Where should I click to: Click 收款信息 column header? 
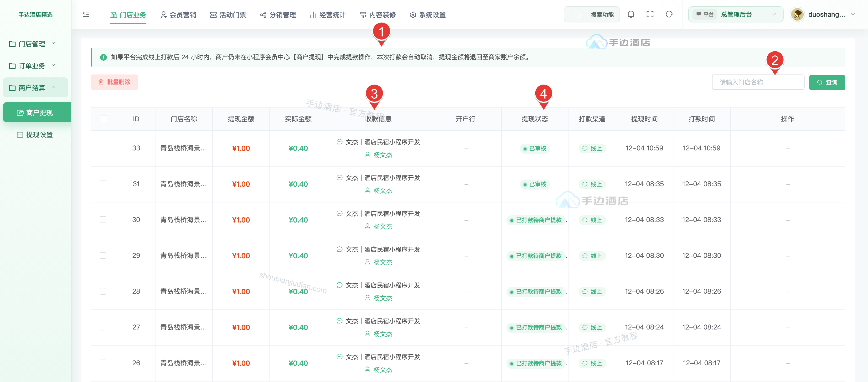click(378, 119)
